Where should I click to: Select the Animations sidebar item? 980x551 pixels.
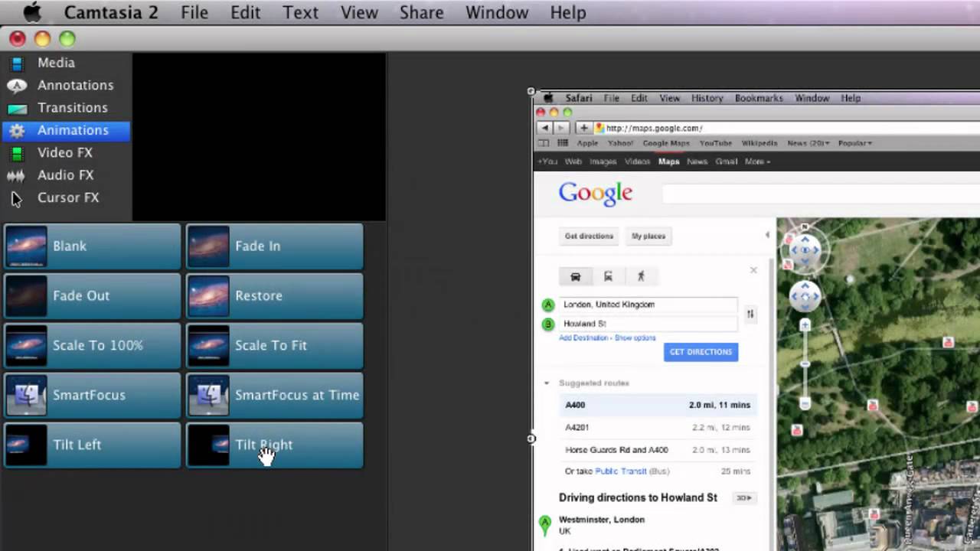tap(66, 130)
